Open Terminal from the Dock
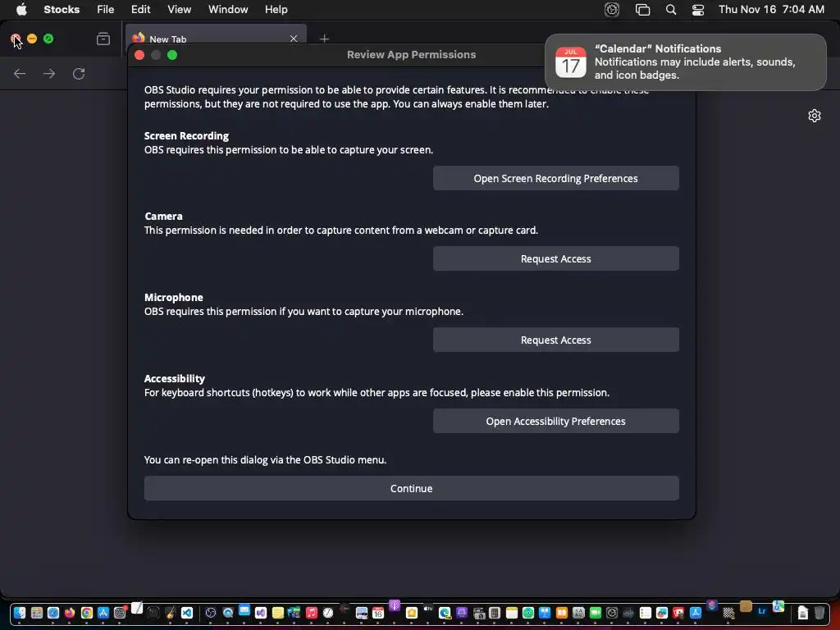The image size is (840, 630). coord(153,613)
